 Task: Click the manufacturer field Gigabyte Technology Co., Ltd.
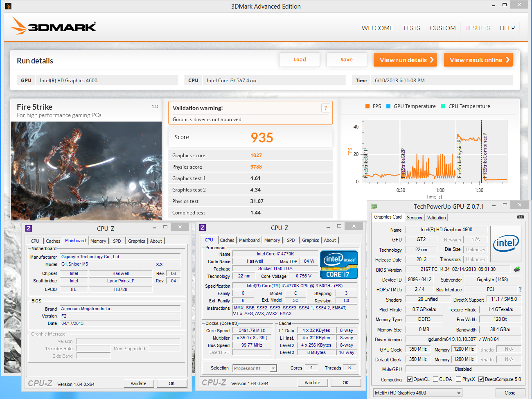120,257
